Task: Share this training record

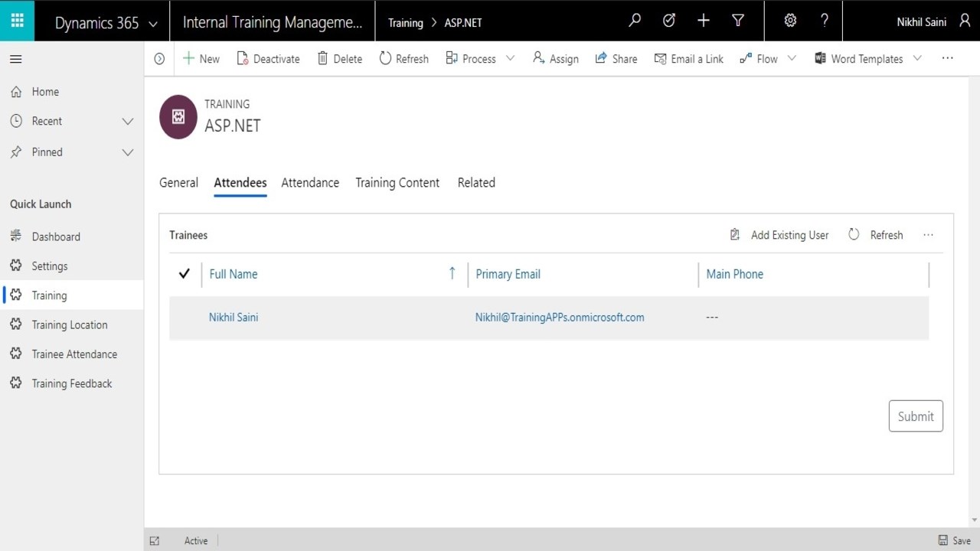Action: pos(616,59)
